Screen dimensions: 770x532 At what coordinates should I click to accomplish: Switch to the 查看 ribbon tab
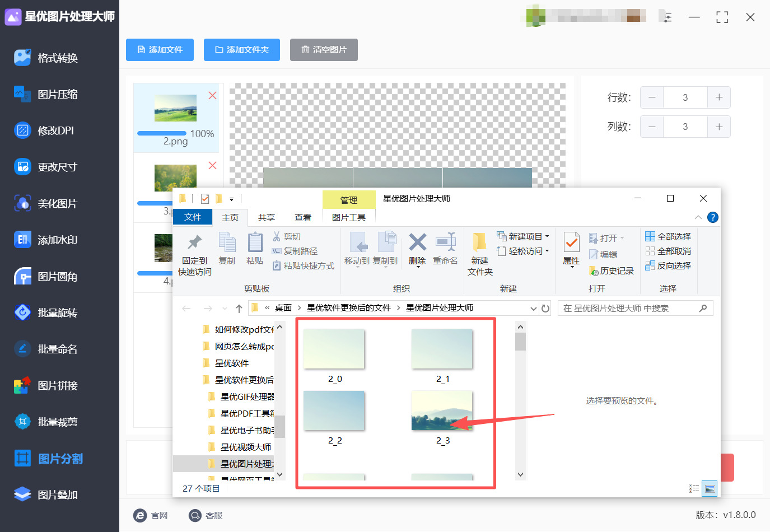[x=303, y=217]
